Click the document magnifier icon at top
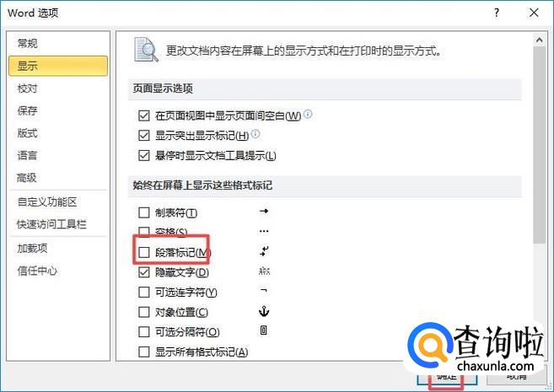Image resolution: width=554 pixels, height=392 pixels. 146,50
